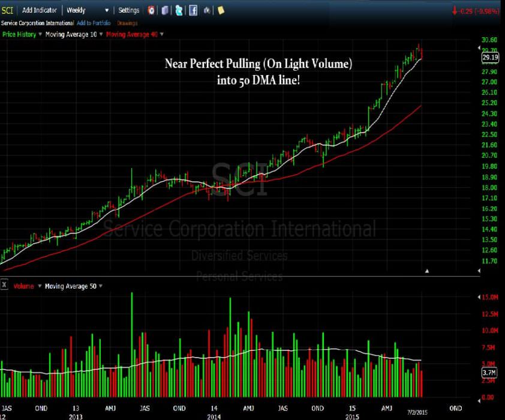
Task: Click the red Volume label
Action: point(23,286)
